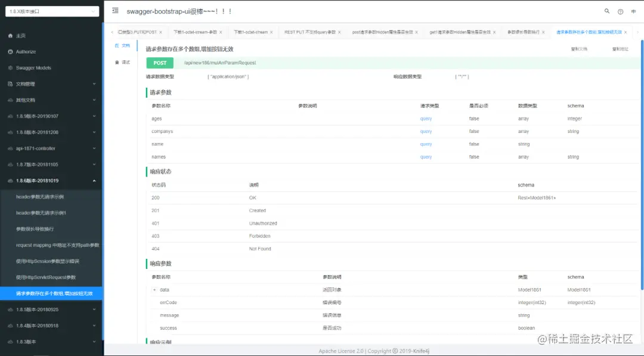644x356 pixels.
Task: Collapse the 1.8.6版本-20181019 group
Action: pos(51,181)
